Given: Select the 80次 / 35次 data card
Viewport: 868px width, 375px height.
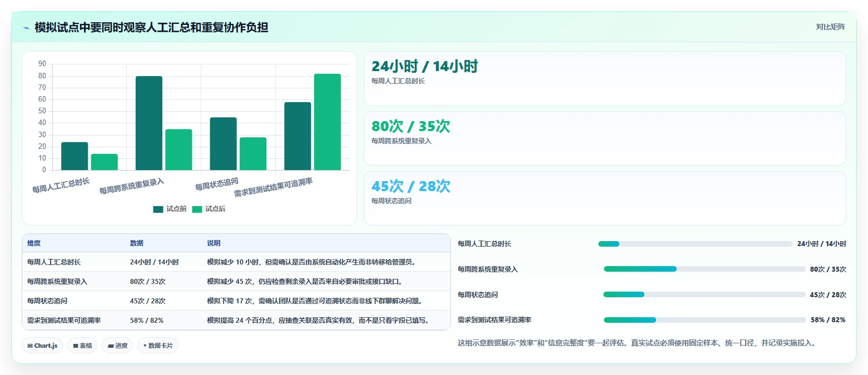Looking at the screenshot, I should pos(604,138).
